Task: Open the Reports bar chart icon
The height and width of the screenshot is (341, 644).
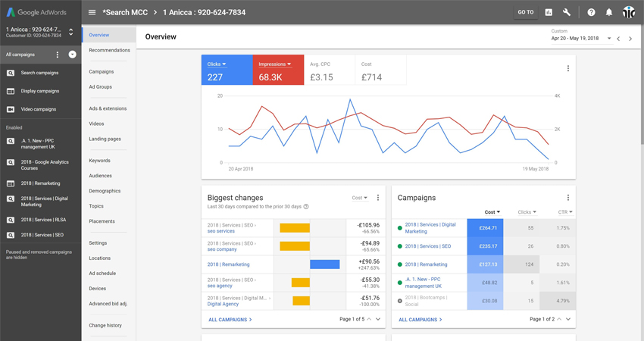Action: [549, 12]
